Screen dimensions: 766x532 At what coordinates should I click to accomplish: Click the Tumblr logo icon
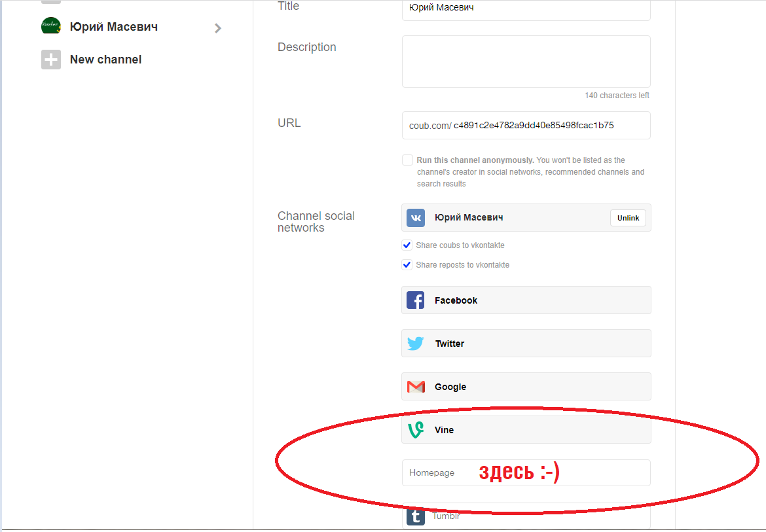coord(416,516)
